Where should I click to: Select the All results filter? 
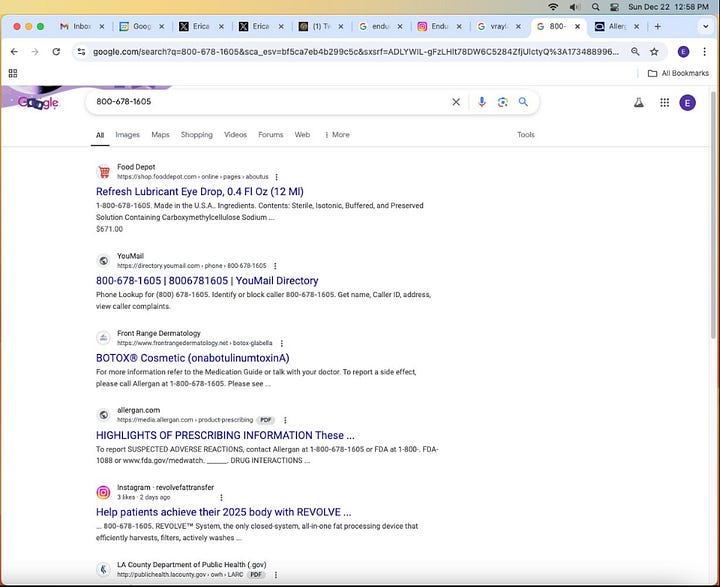(x=100, y=135)
